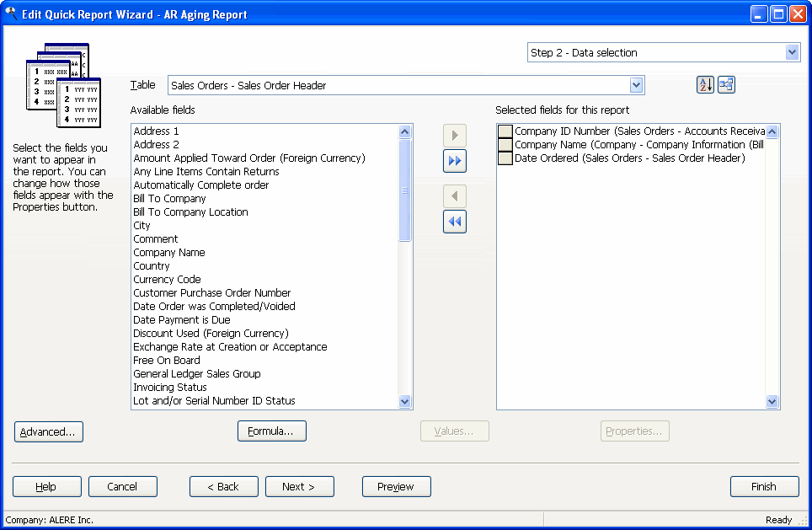This screenshot has height=530, width=812.
Task: Click the add all fields double-arrow button
Action: point(455,161)
